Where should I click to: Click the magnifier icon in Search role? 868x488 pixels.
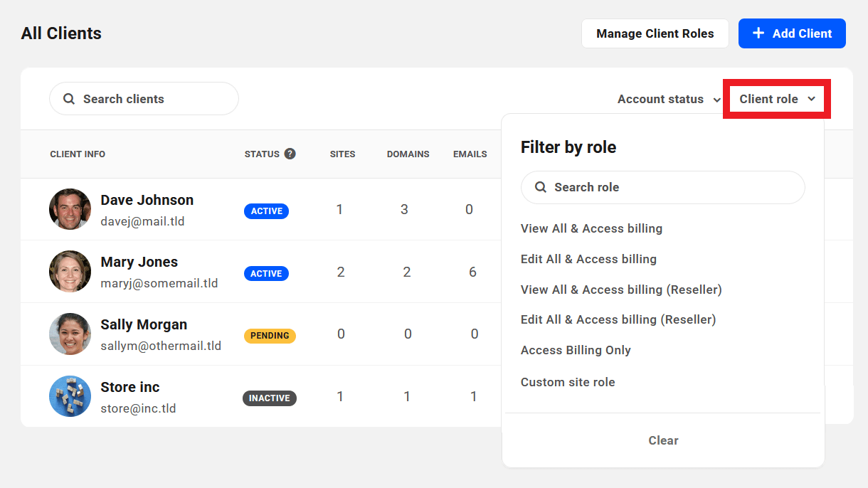541,187
